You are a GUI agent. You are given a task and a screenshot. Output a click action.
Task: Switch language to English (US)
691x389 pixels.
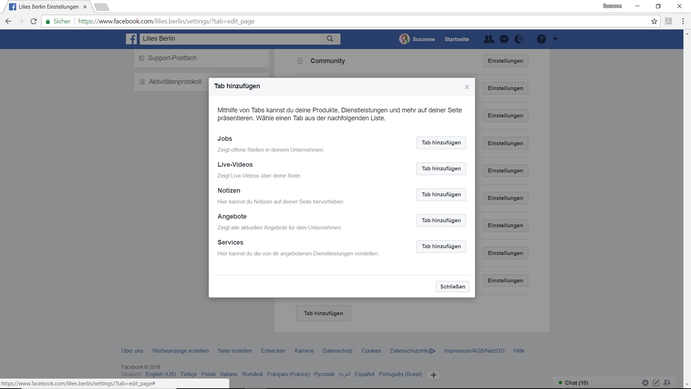coord(161,374)
